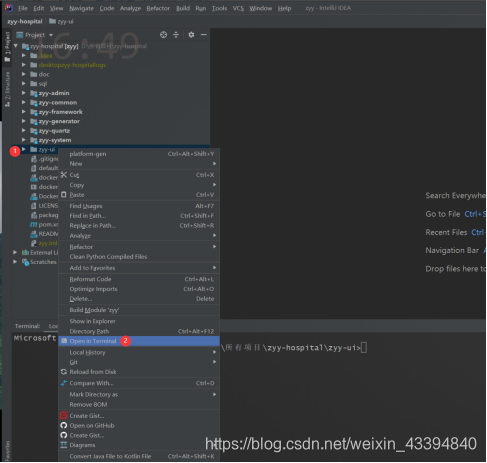
Task: Click the collapse all icon in Project panel
Action: coord(176,35)
